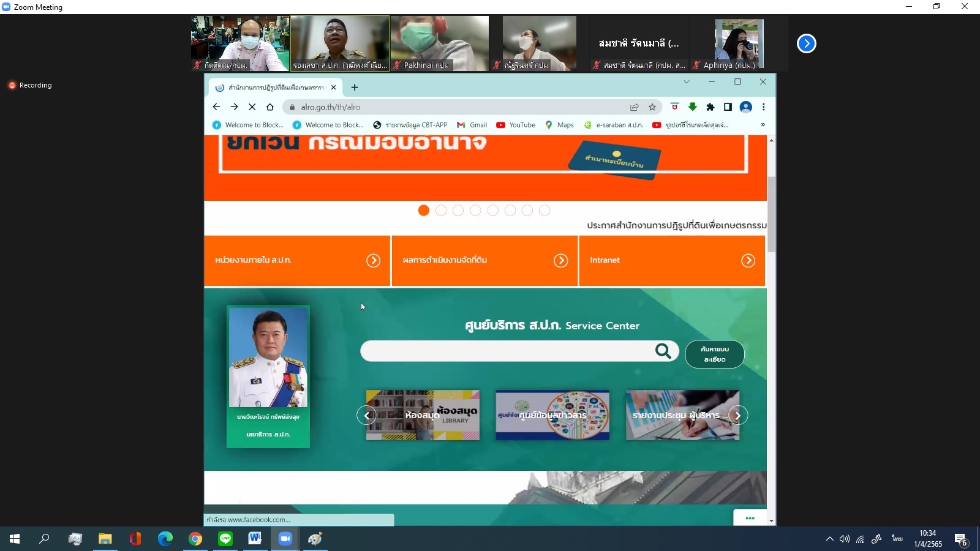This screenshot has width=980, height=551.
Task: Select the fifth carousel dot
Action: tap(493, 211)
